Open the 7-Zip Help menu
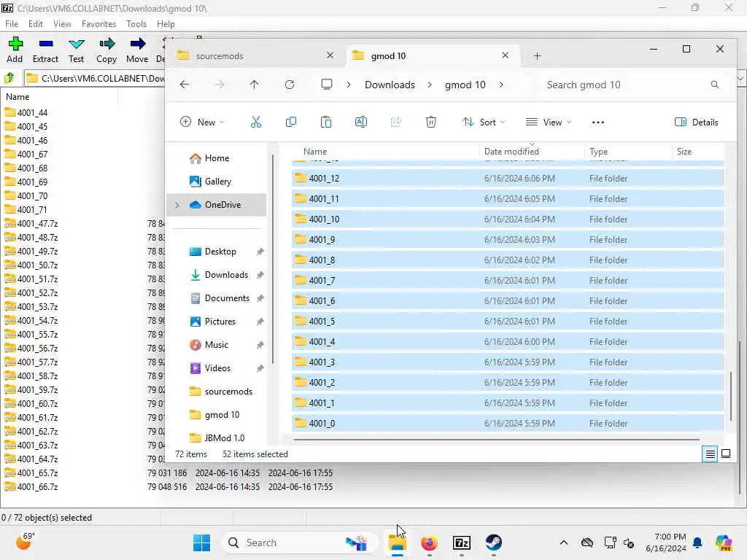The image size is (747, 560). [x=166, y=24]
